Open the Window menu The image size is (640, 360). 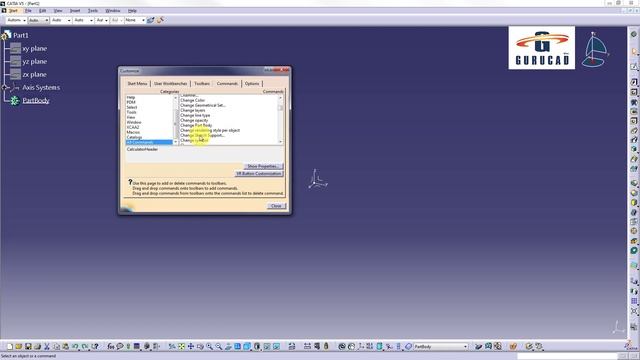pyautogui.click(x=113, y=11)
